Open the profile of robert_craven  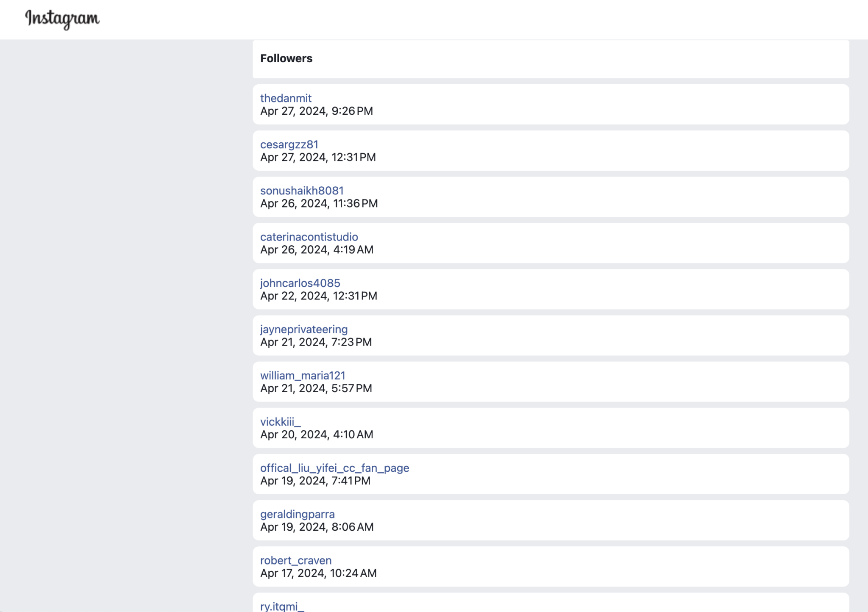pos(296,560)
